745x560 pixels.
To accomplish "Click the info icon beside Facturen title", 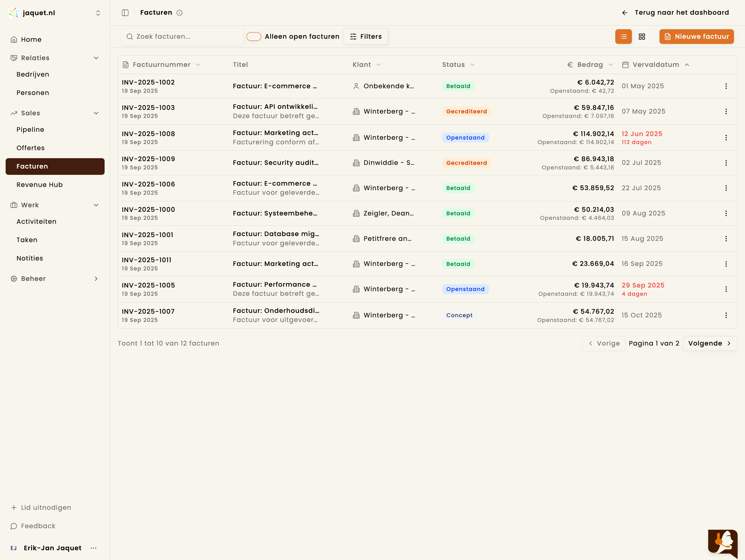I will pos(180,13).
